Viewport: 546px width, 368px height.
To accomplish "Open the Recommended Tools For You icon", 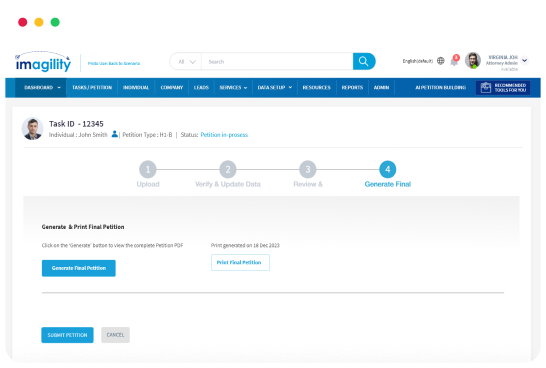I will pos(486,88).
